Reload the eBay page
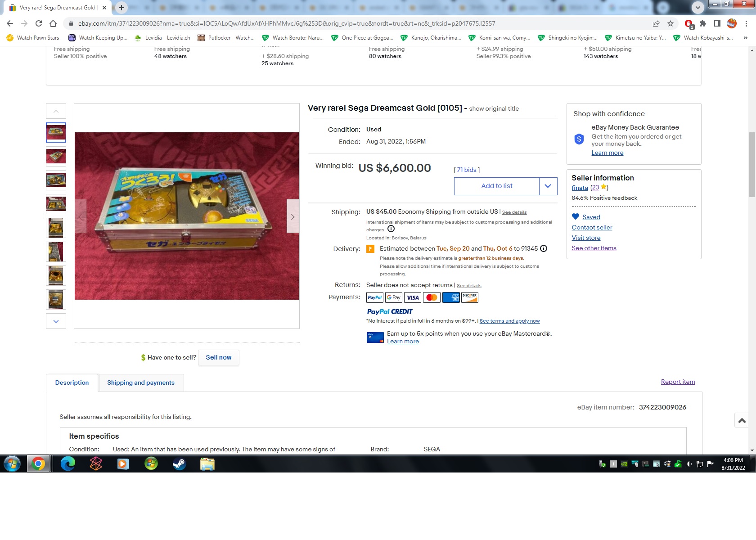This screenshot has height=540, width=756. pyautogui.click(x=39, y=23)
